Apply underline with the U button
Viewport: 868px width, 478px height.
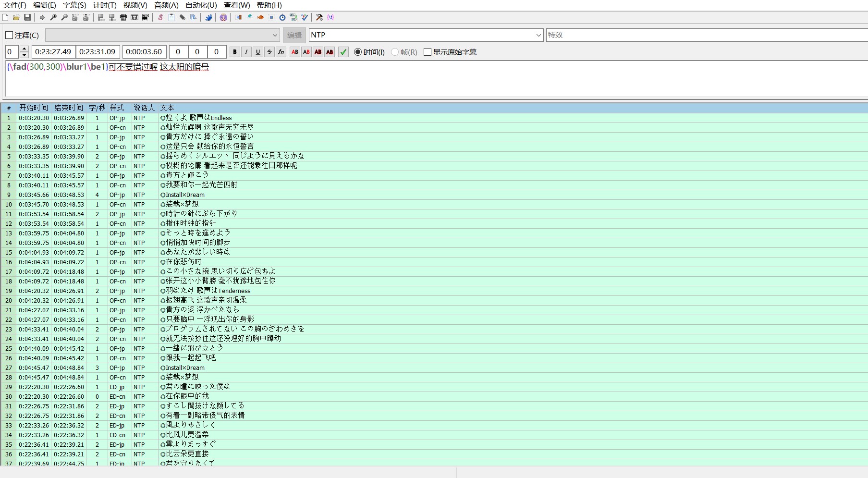tap(258, 52)
